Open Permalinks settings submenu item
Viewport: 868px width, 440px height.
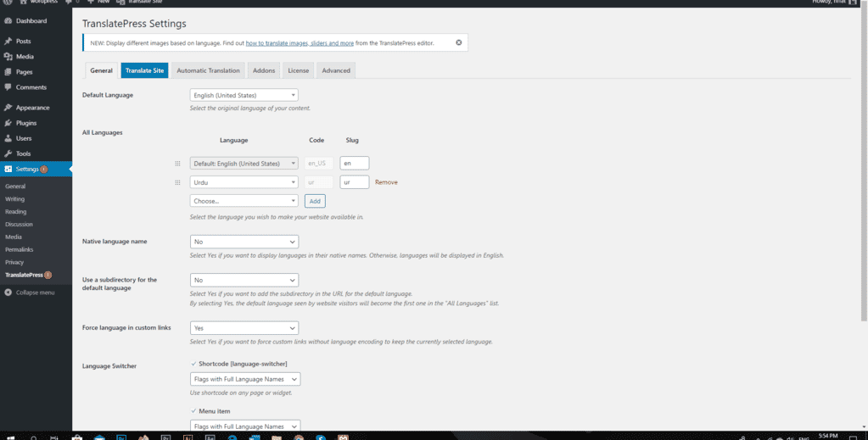tap(20, 249)
